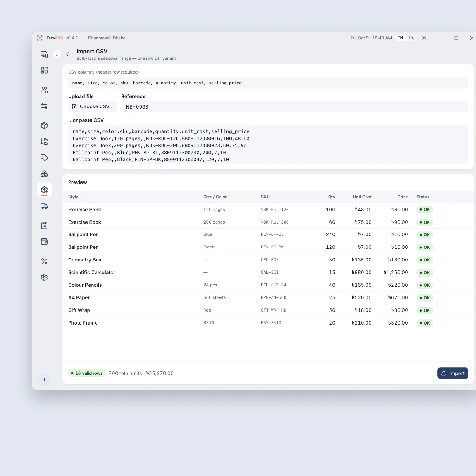Click the 500 sheets size cell
476x476 pixels.
215,297
